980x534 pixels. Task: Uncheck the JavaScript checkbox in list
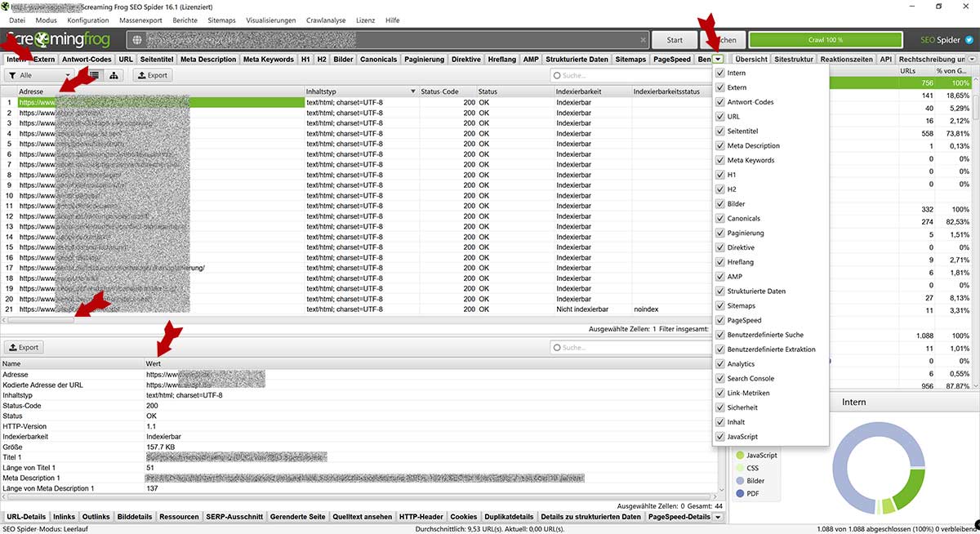click(x=719, y=437)
